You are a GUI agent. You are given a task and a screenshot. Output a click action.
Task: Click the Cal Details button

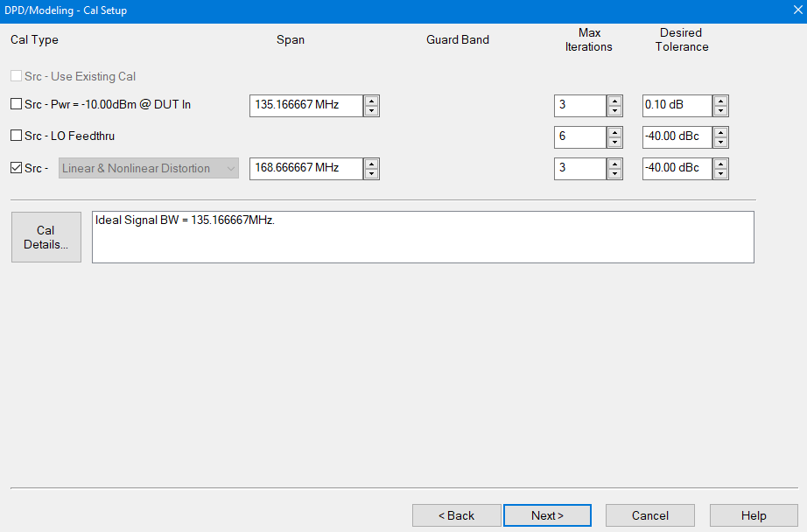point(46,237)
